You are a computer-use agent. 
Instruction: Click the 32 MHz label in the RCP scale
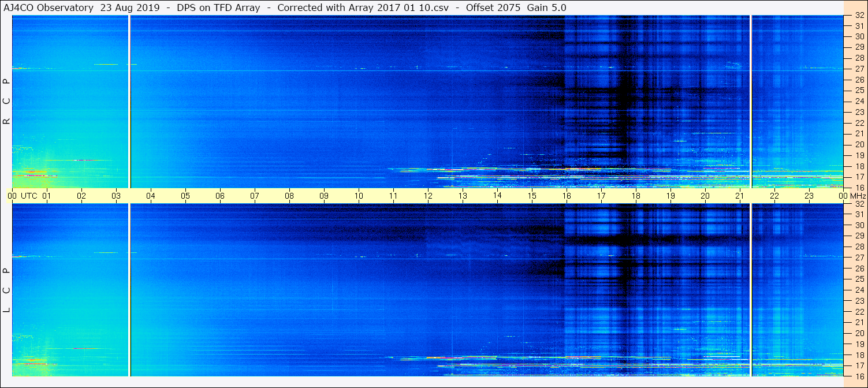(x=859, y=16)
